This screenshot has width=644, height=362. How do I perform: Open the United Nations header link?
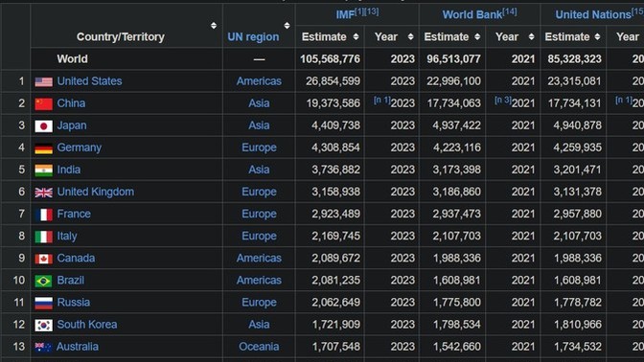[x=593, y=15]
